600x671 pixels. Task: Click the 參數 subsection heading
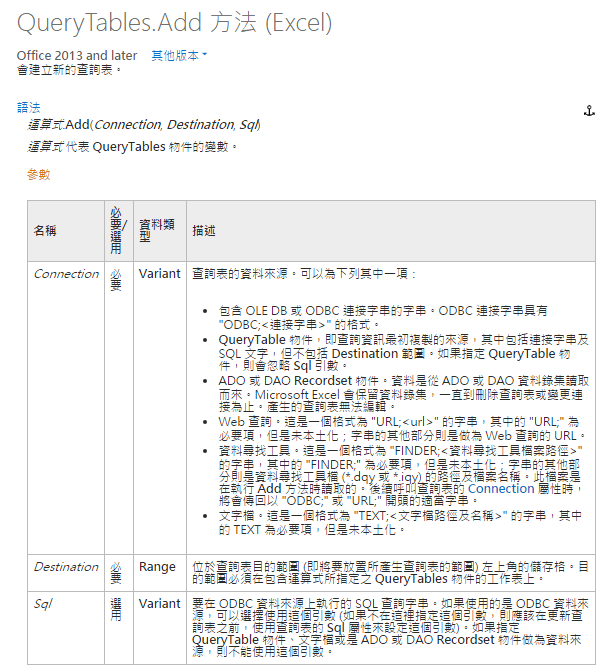pos(39,174)
